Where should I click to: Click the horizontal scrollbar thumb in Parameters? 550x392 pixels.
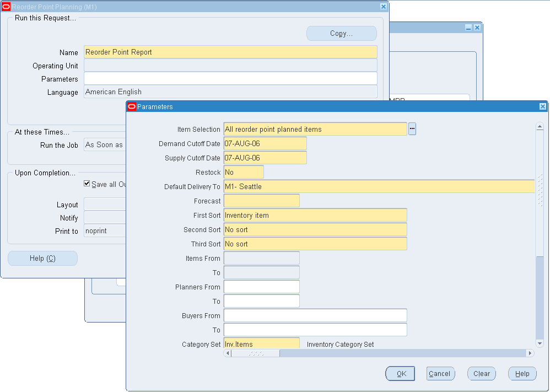256,353
